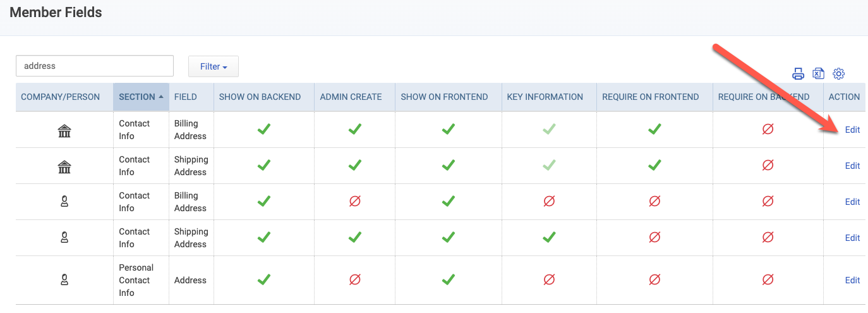Toggle Key Information for person Shipping Address
Screen dimensions: 868x313
click(549, 238)
